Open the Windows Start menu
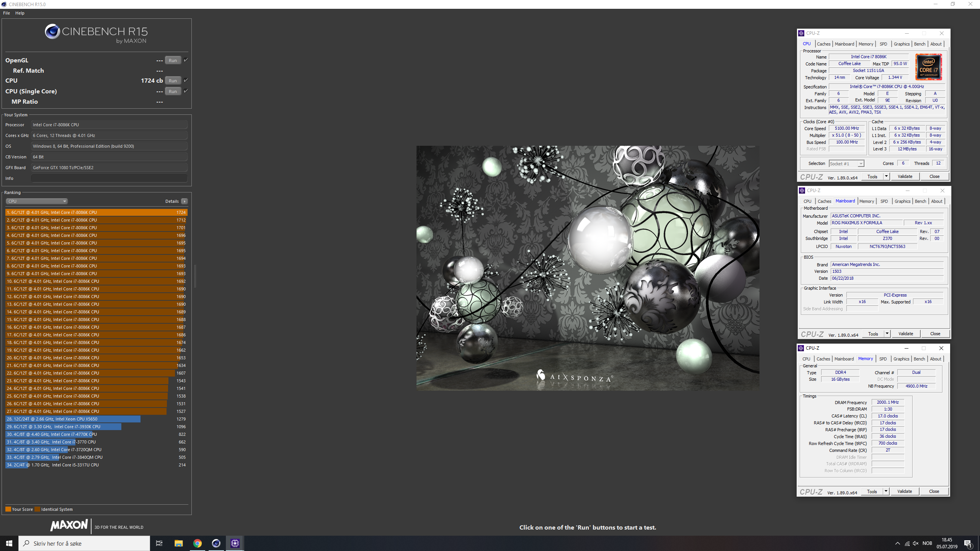The width and height of the screenshot is (980, 551). [x=9, y=543]
